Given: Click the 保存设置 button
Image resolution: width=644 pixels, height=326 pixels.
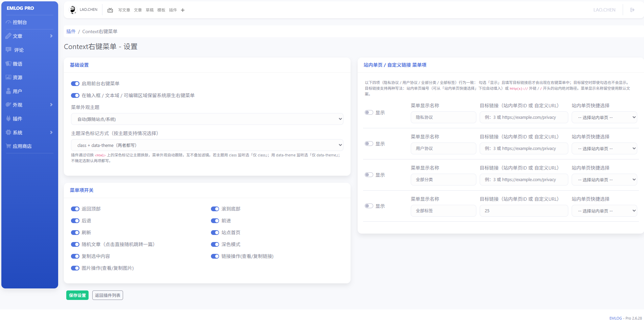Looking at the screenshot, I should [x=77, y=295].
